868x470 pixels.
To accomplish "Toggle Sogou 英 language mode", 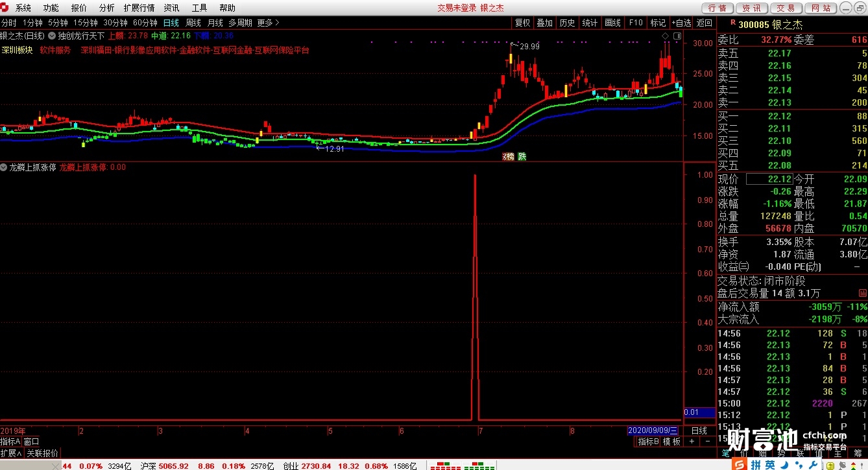I will [769, 464].
